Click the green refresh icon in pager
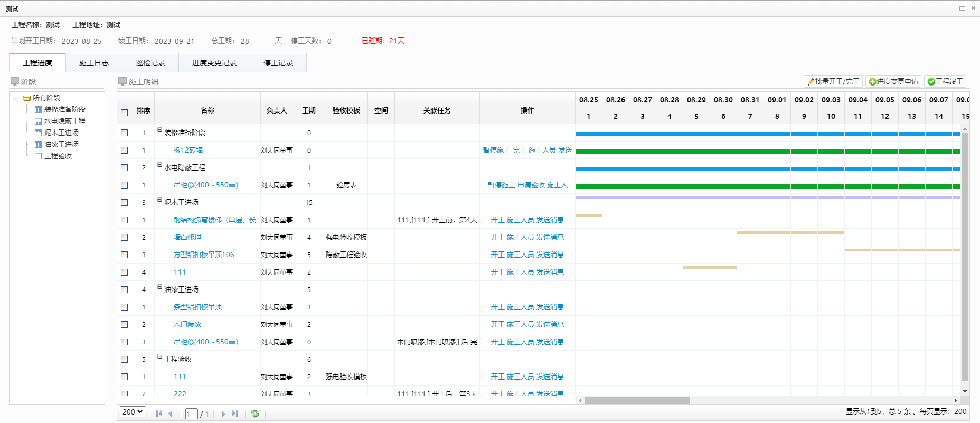This screenshot has width=980, height=423. pyautogui.click(x=255, y=413)
